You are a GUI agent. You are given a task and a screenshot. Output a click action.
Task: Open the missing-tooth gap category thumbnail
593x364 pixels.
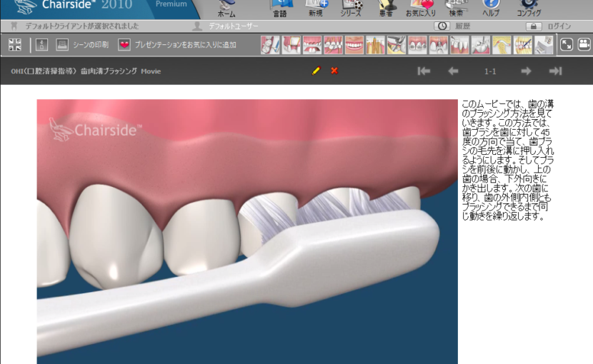291,45
